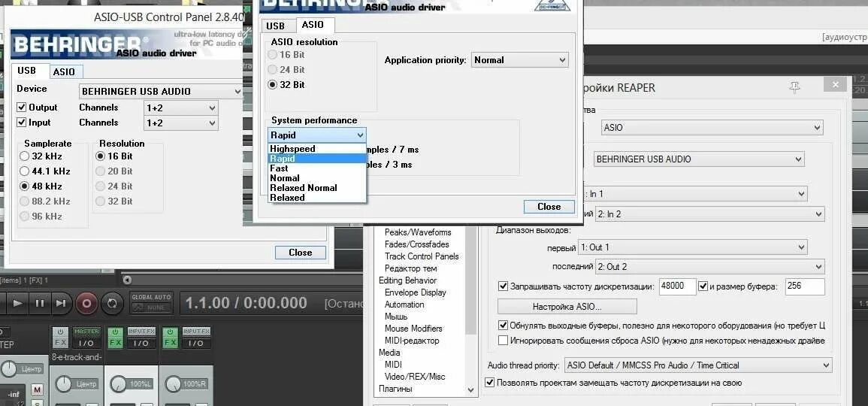868x406 pixels.
Task: Open the Device dropdown BEHRINGER USB AUDIO in USB panel
Action: (161, 92)
